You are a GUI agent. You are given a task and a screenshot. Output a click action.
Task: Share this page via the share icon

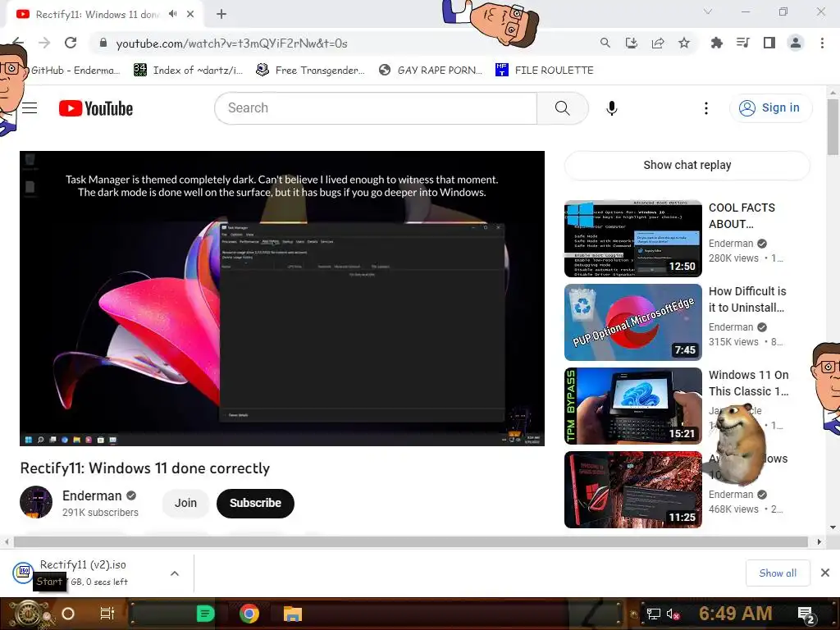click(x=658, y=43)
